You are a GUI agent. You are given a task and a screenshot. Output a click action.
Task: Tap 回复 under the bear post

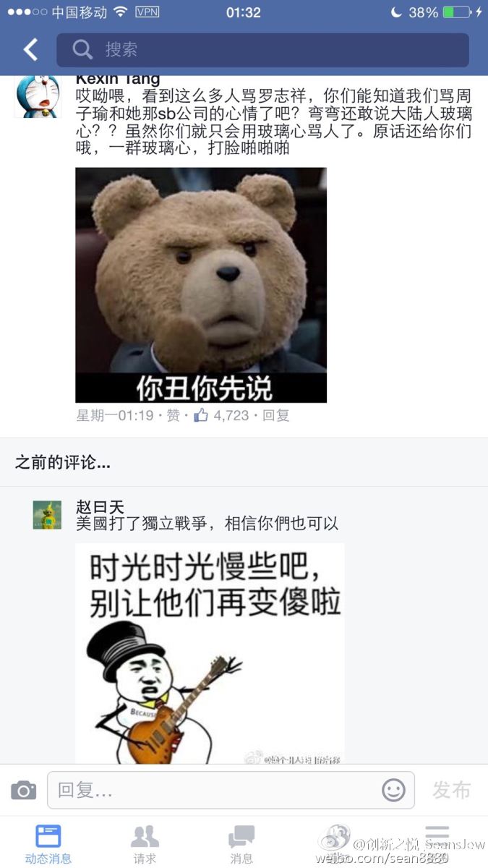pyautogui.click(x=275, y=415)
